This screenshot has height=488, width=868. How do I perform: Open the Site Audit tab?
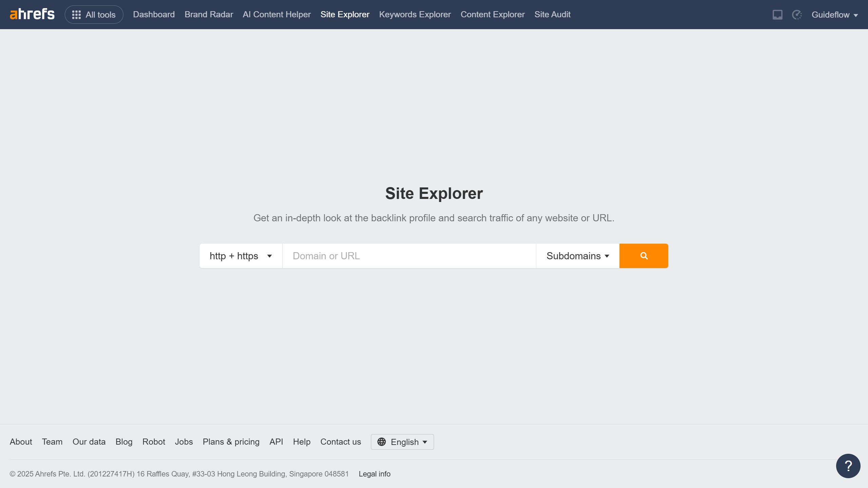[x=552, y=15]
